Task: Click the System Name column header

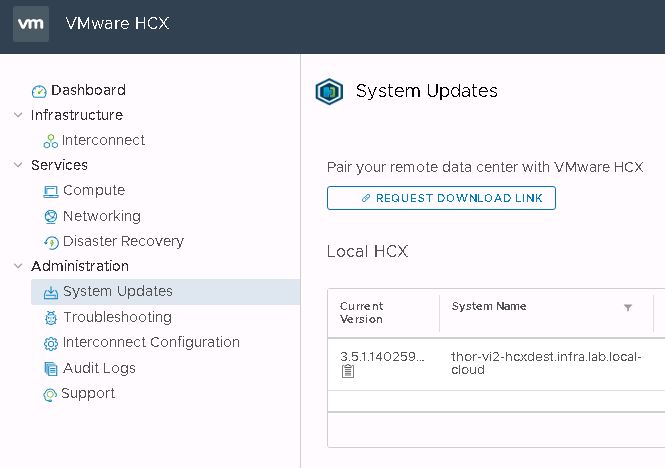Action: coord(489,306)
